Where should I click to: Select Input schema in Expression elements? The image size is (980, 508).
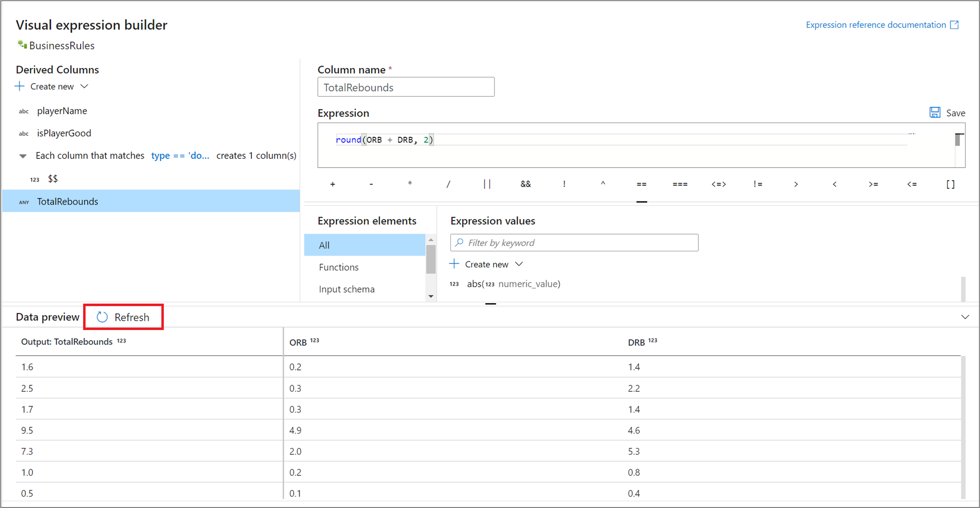[347, 289]
